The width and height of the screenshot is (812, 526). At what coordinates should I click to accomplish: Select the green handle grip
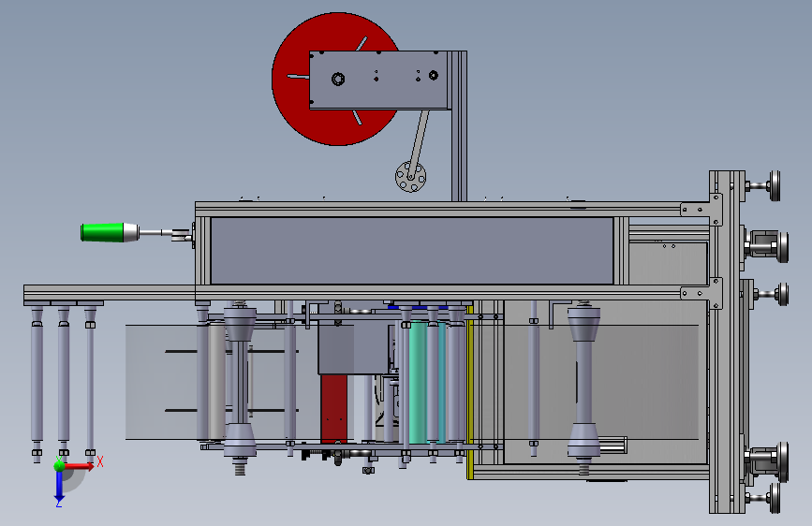click(102, 232)
